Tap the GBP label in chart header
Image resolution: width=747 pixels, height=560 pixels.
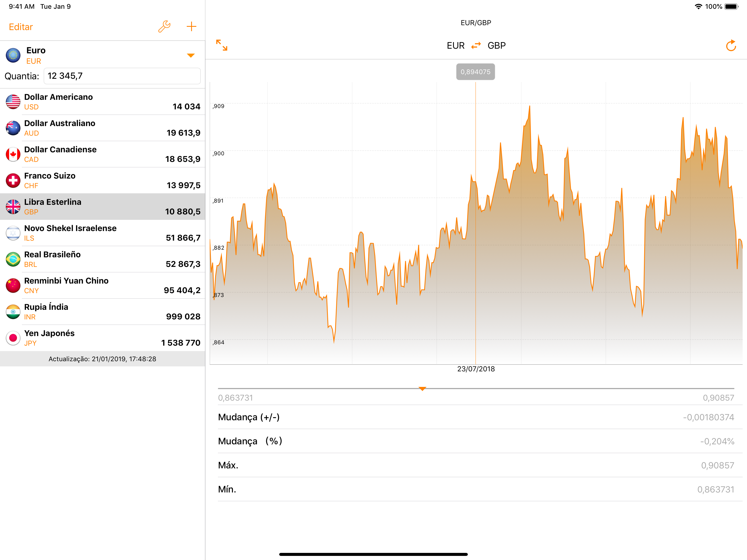[x=497, y=46]
